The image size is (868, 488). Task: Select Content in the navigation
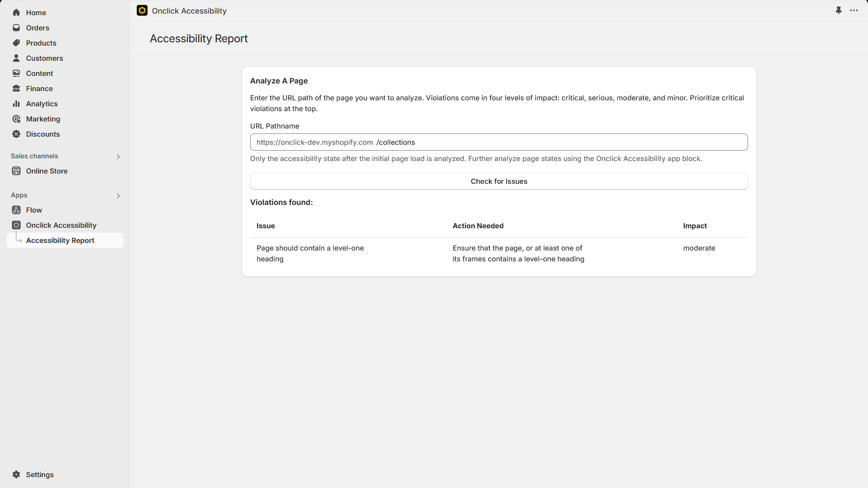pyautogui.click(x=16, y=73)
